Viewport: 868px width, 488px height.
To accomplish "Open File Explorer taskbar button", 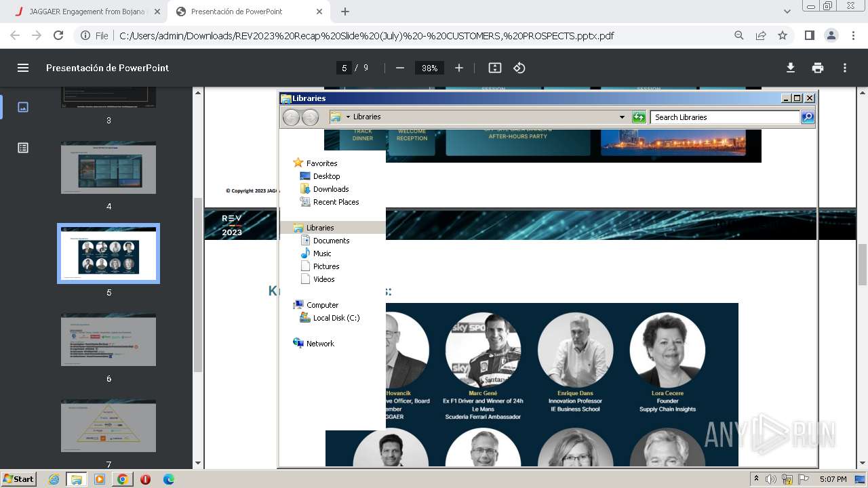I will [x=77, y=479].
